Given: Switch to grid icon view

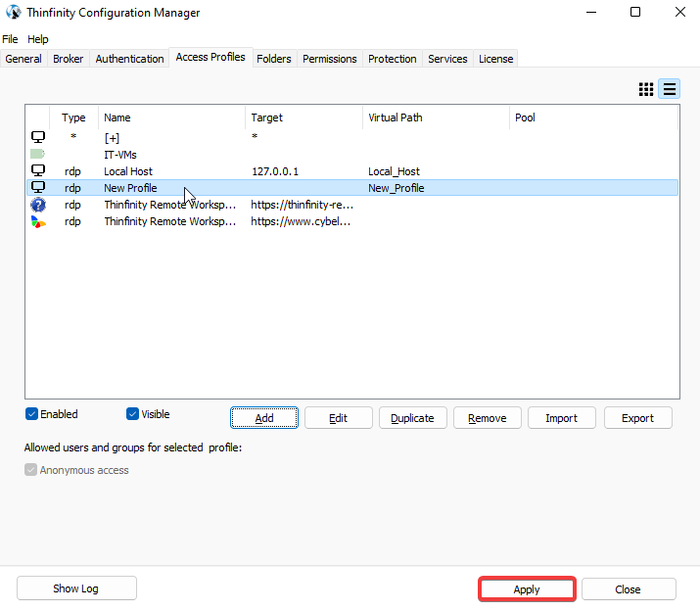Looking at the screenshot, I should click(645, 89).
